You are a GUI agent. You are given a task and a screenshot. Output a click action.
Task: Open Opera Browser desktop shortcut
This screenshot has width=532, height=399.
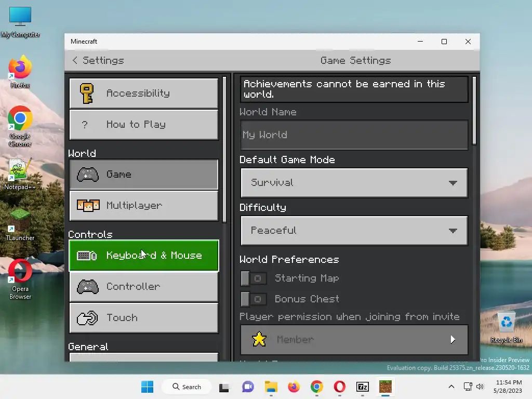(20, 280)
